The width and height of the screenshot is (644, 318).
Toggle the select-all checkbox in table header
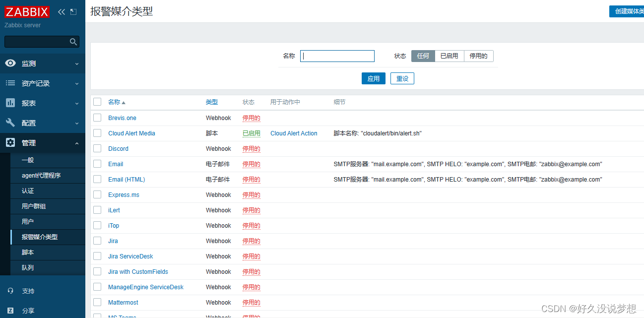pos(97,102)
